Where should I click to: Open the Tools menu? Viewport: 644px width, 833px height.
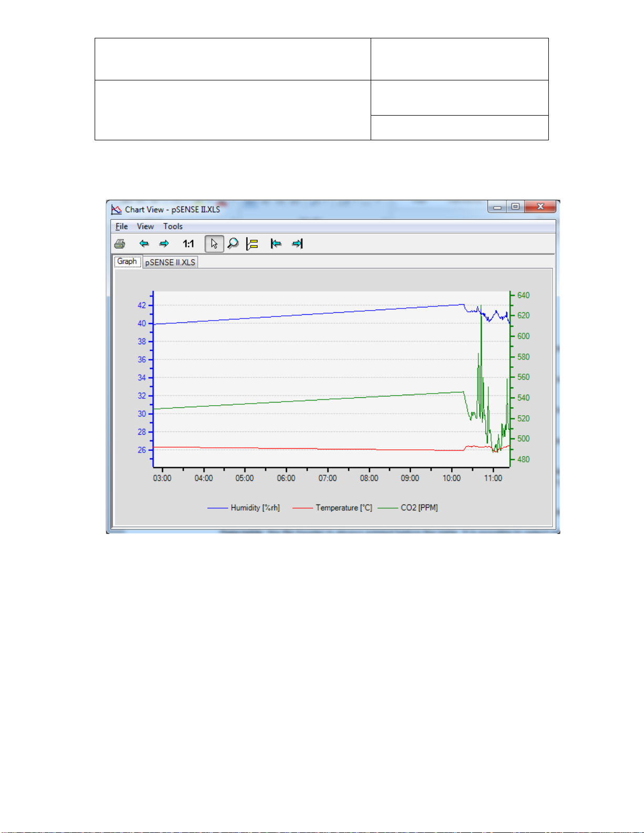(173, 227)
